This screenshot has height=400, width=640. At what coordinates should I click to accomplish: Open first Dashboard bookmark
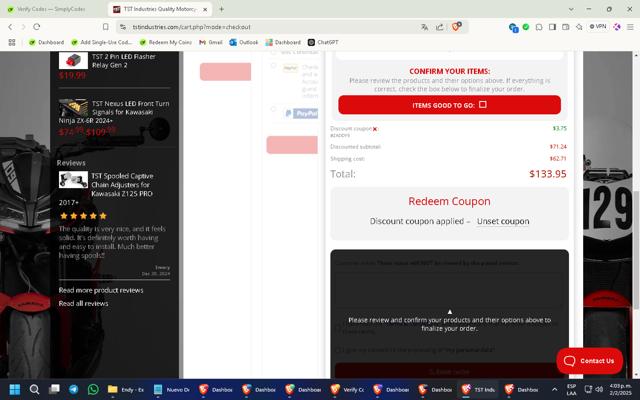pyautogui.click(x=46, y=42)
